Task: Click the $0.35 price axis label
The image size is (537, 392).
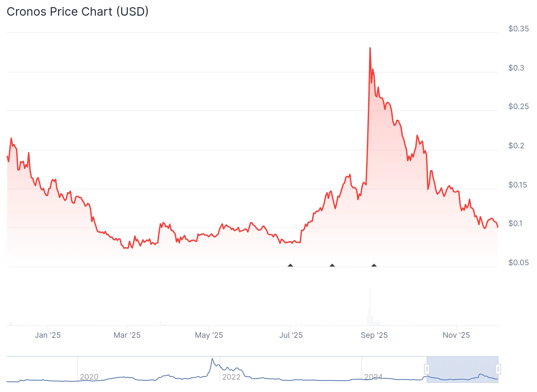Action: (x=518, y=29)
